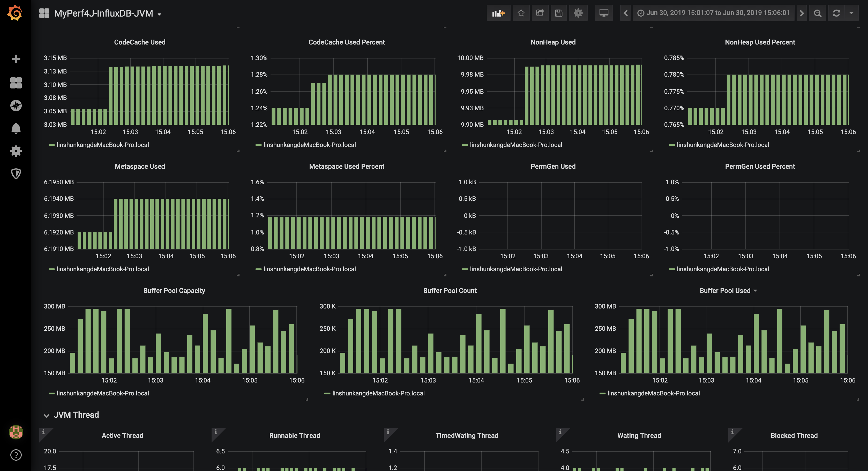
Task: Open the refresh interval dropdown arrow
Action: click(851, 13)
